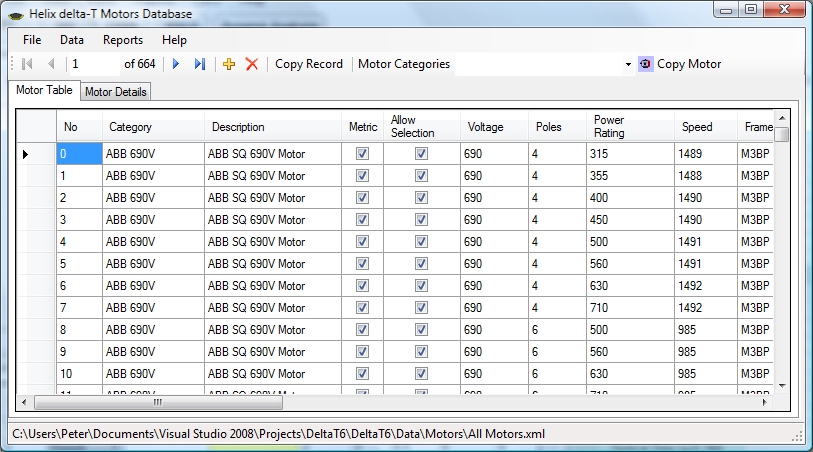Go to the first record
The width and height of the screenshot is (813, 452).
27,64
